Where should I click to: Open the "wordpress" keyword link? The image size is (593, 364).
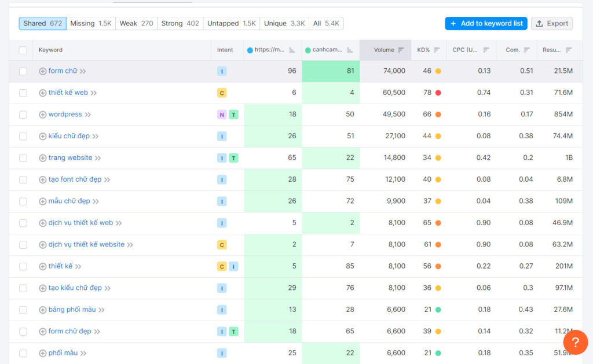[66, 114]
